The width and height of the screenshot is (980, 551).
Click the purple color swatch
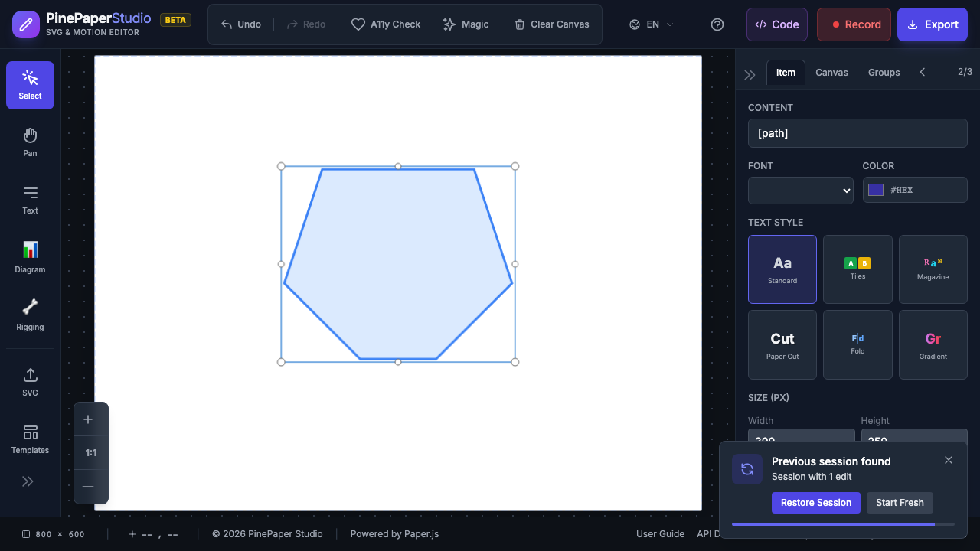pos(876,190)
